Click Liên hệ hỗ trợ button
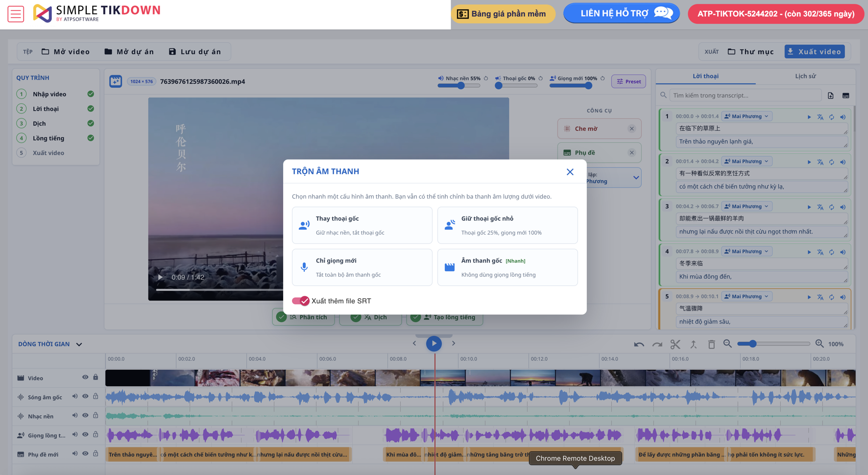 pyautogui.click(x=621, y=13)
